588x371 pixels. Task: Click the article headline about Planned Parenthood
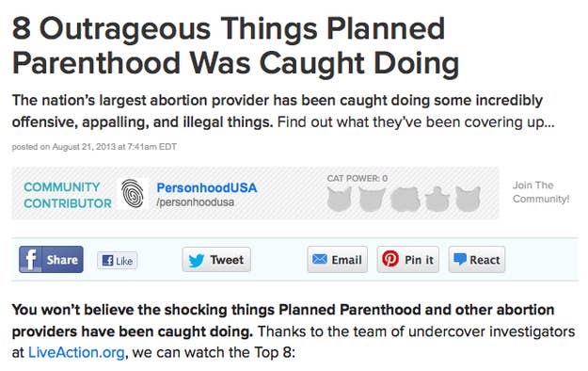[235, 45]
